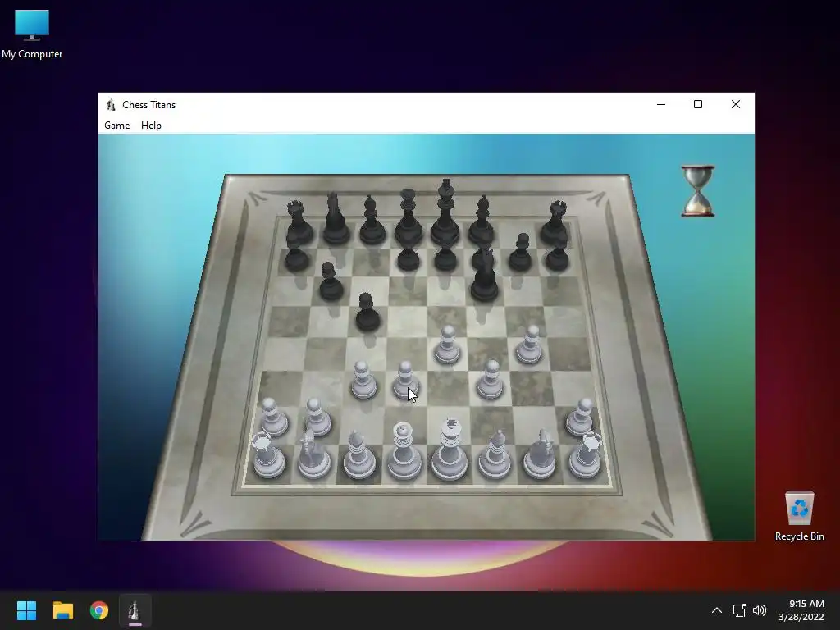Select the white queen on d1
The height and width of the screenshot is (630, 840).
click(x=404, y=451)
